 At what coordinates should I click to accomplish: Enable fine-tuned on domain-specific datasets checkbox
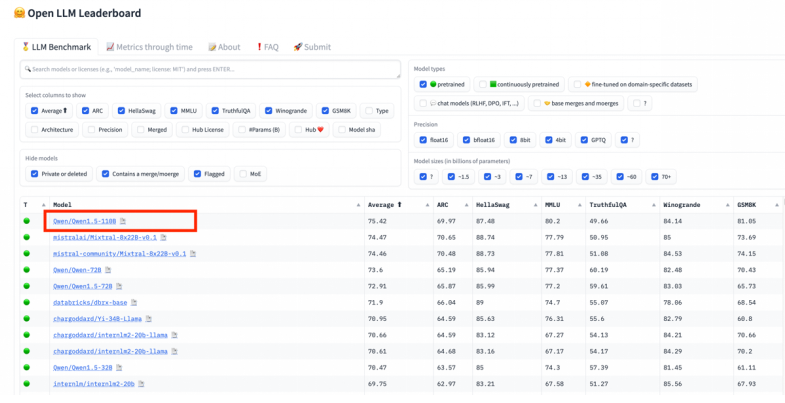coord(578,84)
